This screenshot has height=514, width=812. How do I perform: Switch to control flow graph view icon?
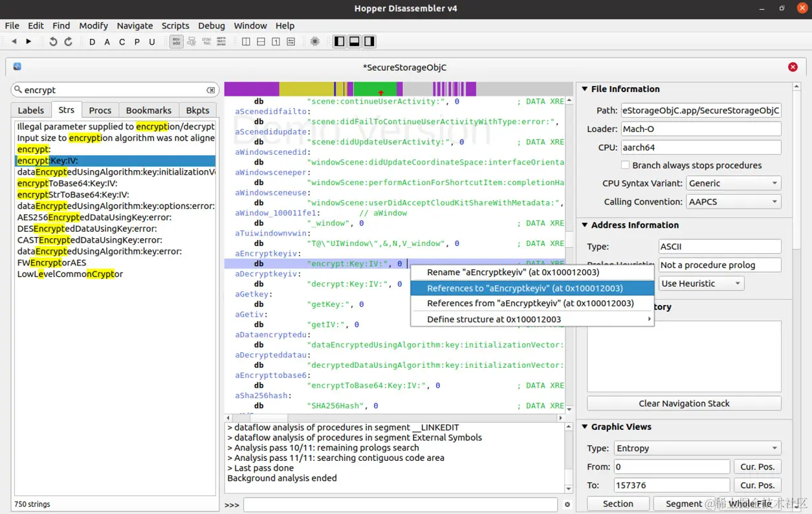pyautogui.click(x=192, y=41)
